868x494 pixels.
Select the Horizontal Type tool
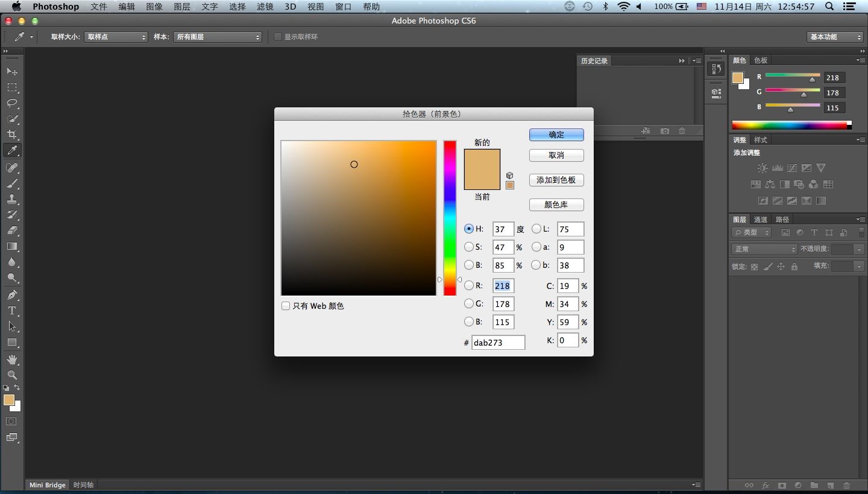11,311
